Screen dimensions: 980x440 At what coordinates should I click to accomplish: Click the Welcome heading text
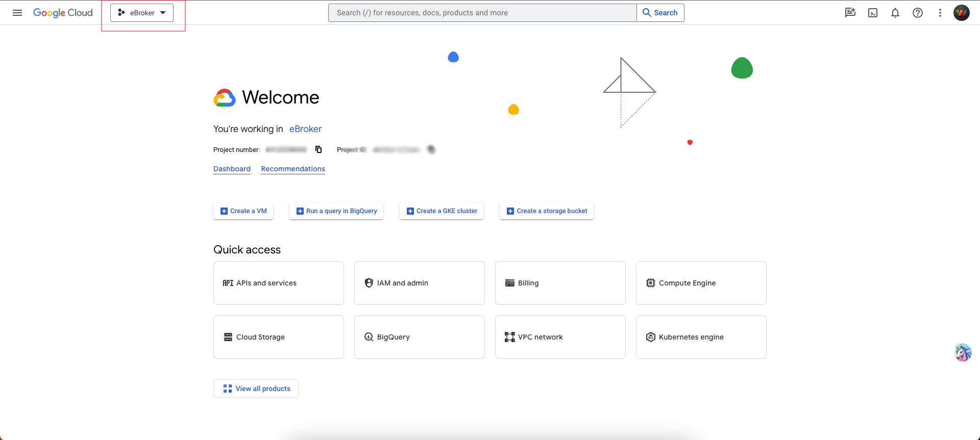click(281, 97)
